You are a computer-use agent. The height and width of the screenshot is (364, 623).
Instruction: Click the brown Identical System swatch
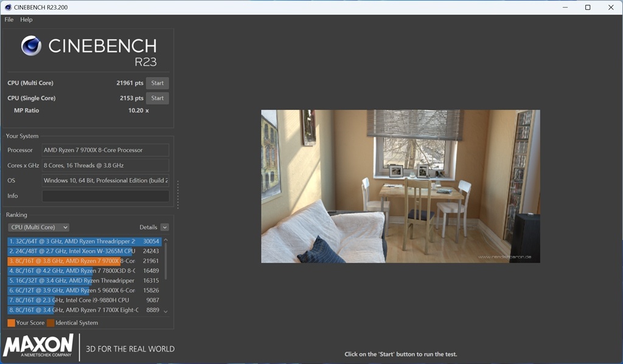[50, 323]
